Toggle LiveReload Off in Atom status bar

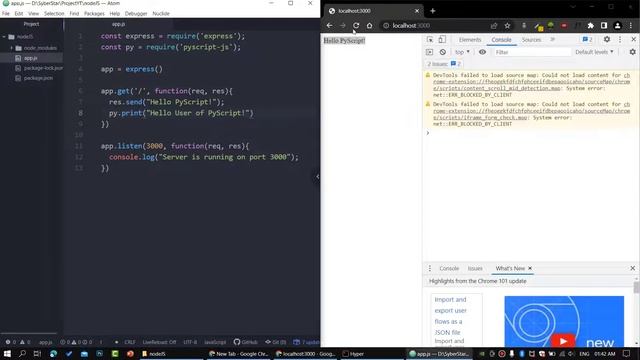click(159, 342)
